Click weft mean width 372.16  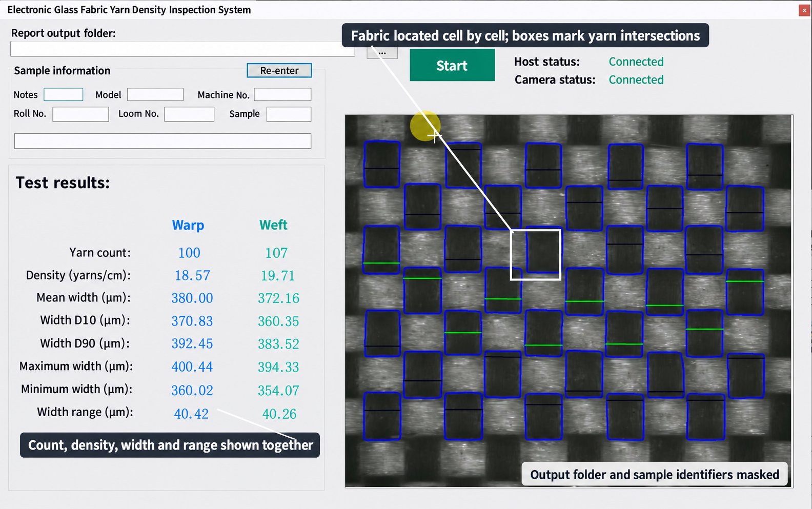click(278, 298)
